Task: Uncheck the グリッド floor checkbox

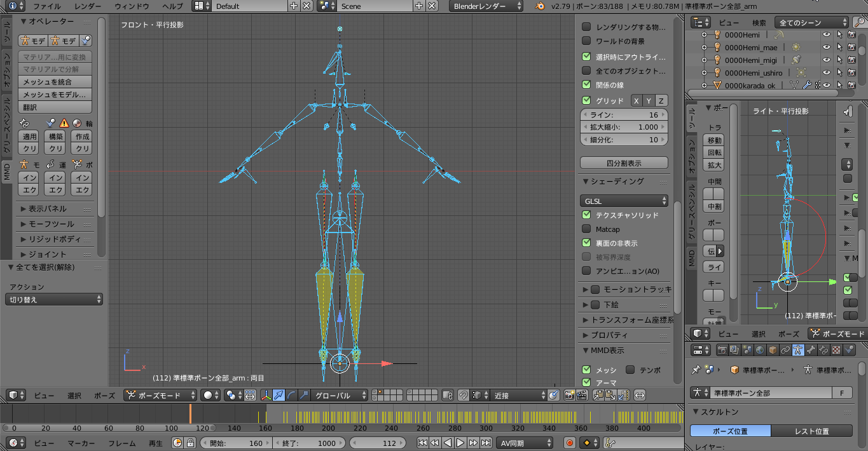Action: pyautogui.click(x=587, y=101)
